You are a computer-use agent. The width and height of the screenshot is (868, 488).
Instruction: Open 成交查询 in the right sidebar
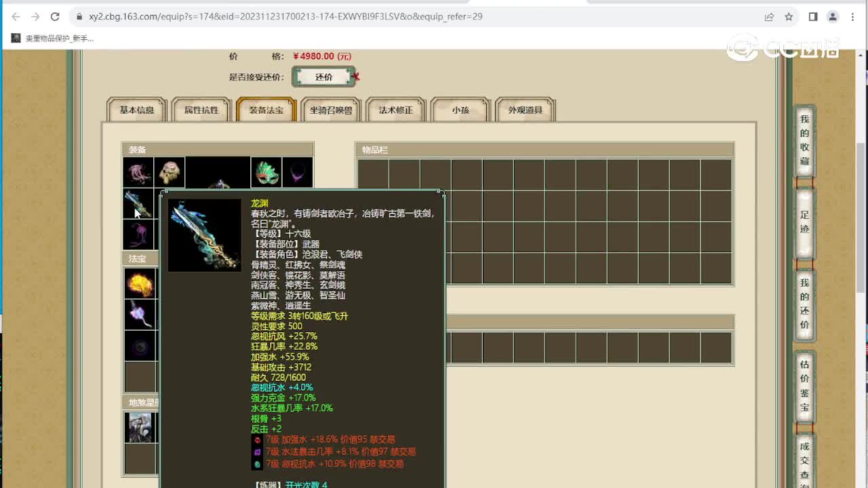coord(804,462)
